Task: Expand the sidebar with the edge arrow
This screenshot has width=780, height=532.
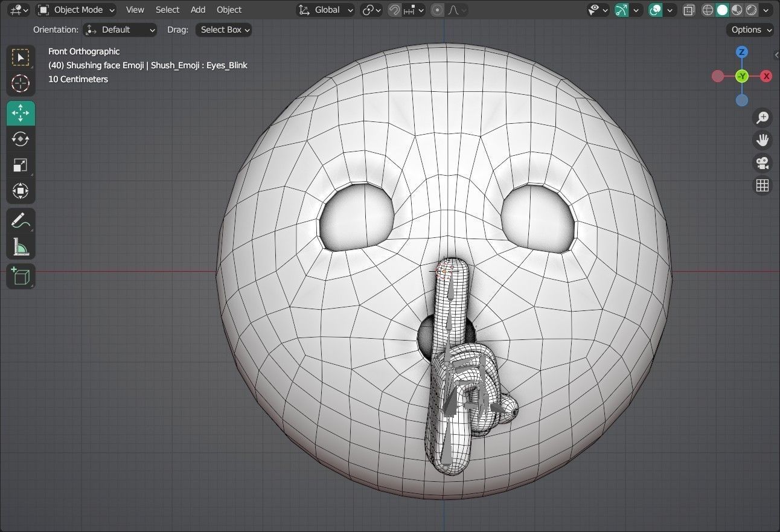Action: pos(776,55)
